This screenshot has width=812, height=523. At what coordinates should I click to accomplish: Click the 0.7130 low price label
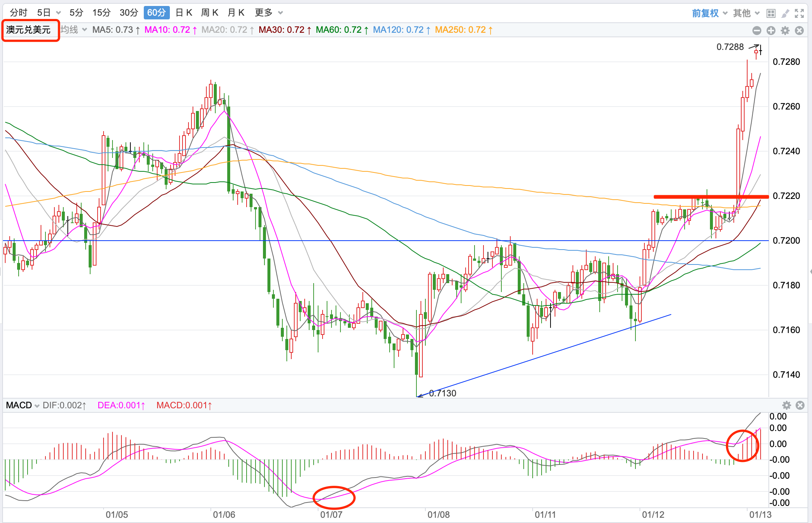coord(443,393)
